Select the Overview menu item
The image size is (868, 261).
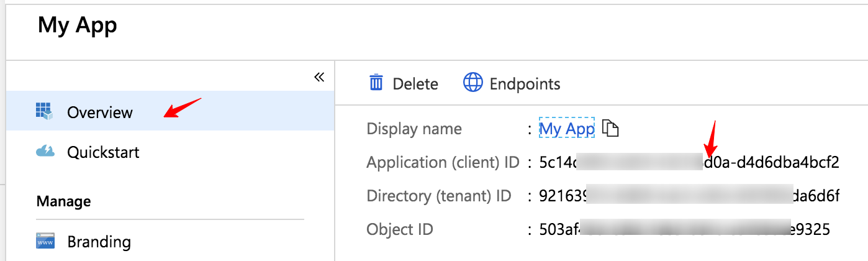click(100, 112)
